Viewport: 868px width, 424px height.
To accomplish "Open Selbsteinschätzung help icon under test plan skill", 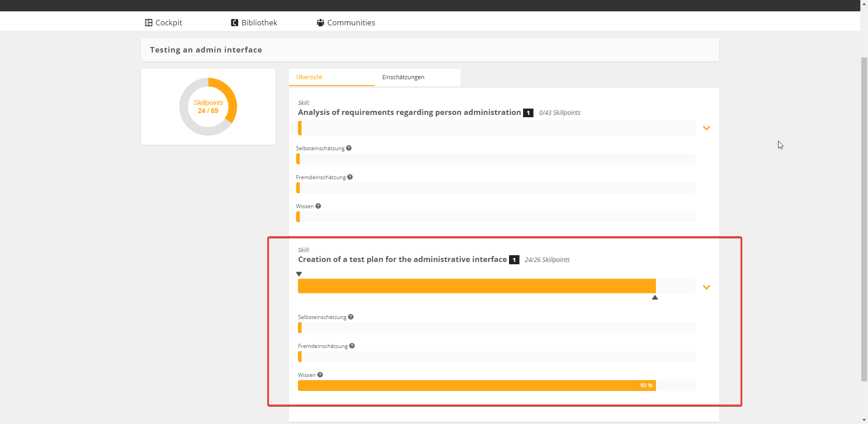I will (351, 317).
